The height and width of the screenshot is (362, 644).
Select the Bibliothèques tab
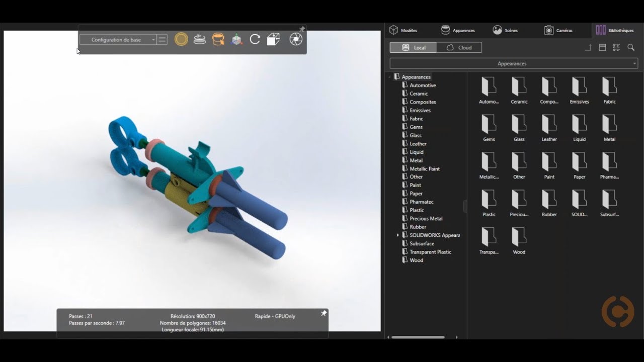pos(615,30)
